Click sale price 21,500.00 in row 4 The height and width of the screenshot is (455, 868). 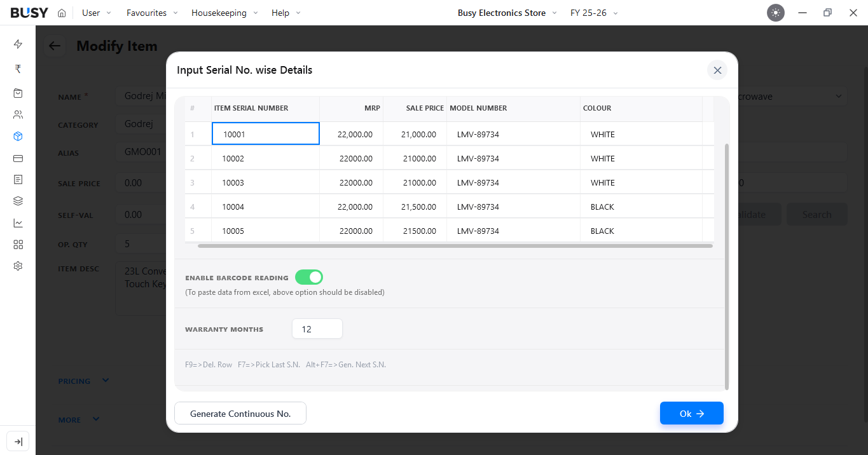coord(415,207)
